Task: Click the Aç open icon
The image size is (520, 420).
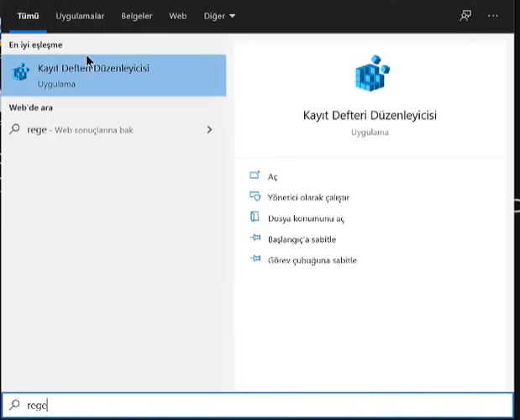Action: click(x=255, y=176)
